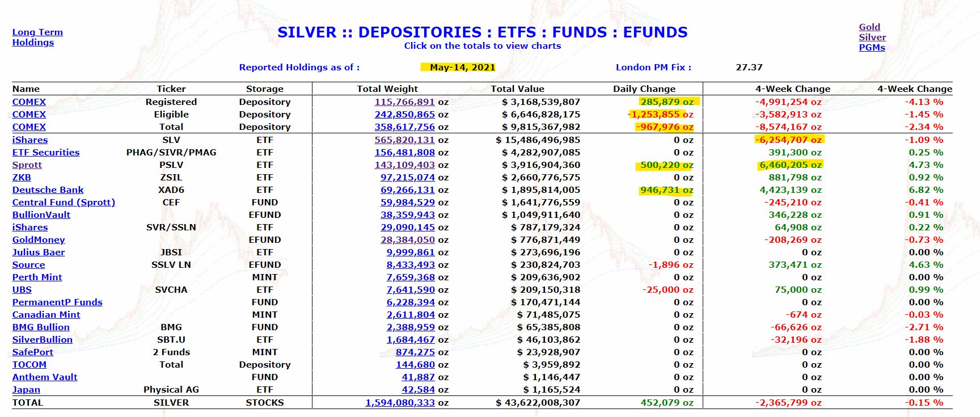This screenshot has height=417, width=980.
Task: Open the 156,481,808 total weight link
Action: (x=404, y=152)
